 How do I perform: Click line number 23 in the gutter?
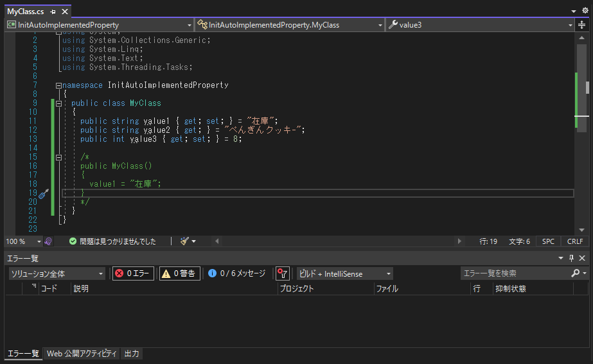(33, 229)
